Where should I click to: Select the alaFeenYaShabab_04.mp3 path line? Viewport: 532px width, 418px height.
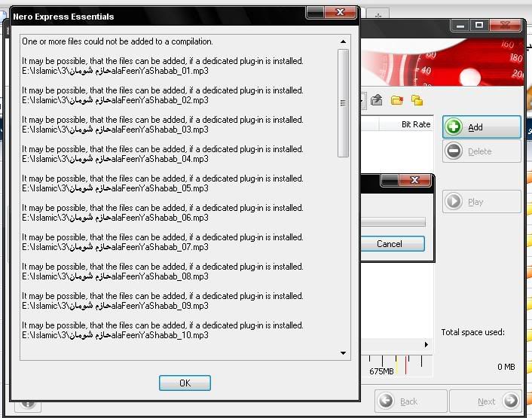click(115, 159)
